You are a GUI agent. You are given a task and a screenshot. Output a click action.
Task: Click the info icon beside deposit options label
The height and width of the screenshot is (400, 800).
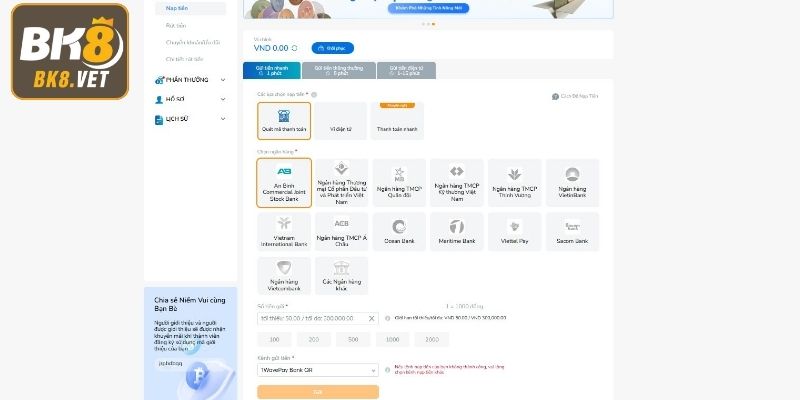(314, 94)
